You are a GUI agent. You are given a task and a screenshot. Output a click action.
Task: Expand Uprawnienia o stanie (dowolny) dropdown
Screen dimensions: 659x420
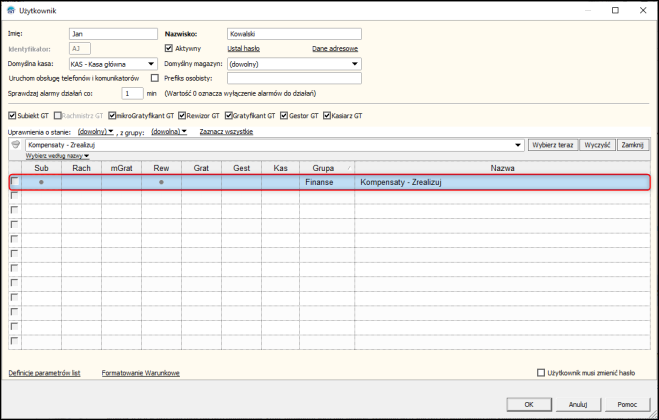(x=96, y=132)
